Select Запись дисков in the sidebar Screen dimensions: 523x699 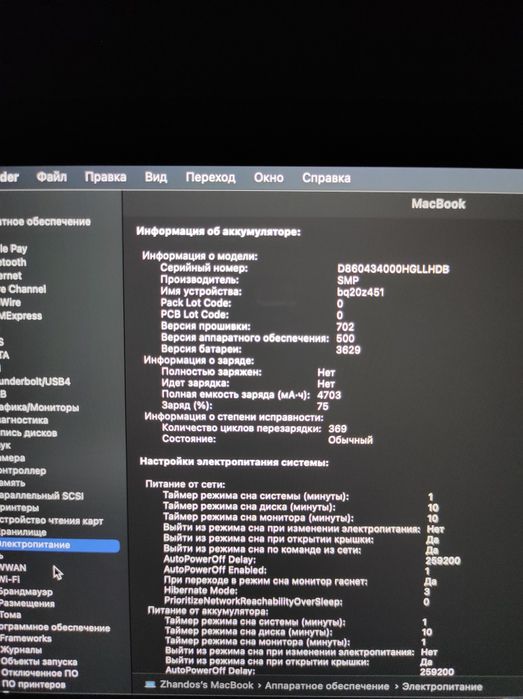tap(29, 432)
